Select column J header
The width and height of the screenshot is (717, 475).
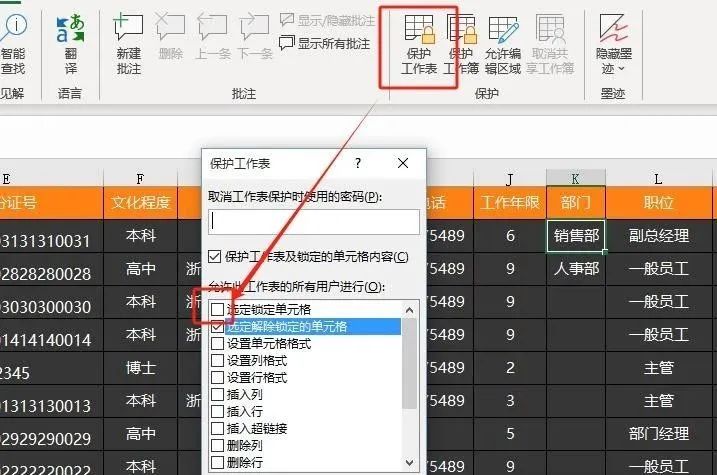pyautogui.click(x=510, y=178)
